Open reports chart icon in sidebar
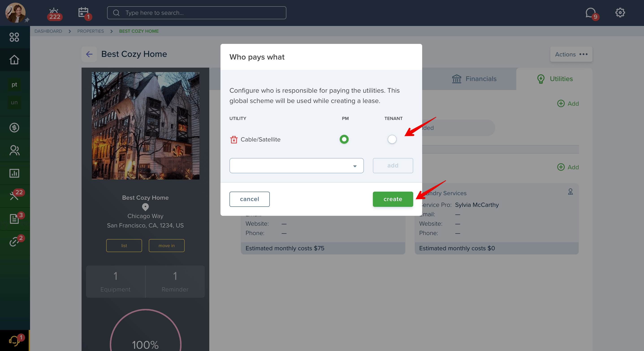Image resolution: width=644 pixels, height=351 pixels. (x=14, y=173)
